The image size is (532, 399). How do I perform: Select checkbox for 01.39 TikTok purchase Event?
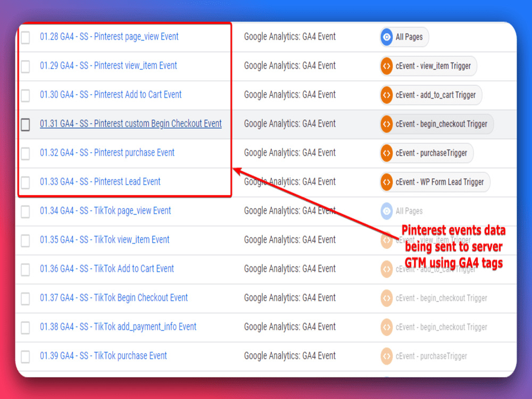tap(26, 356)
